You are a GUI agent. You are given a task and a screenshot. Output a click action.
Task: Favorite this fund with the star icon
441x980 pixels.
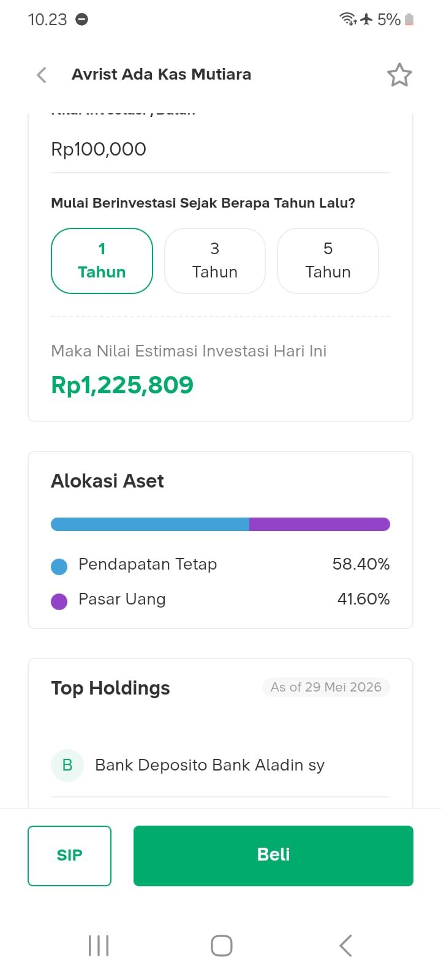tap(399, 75)
